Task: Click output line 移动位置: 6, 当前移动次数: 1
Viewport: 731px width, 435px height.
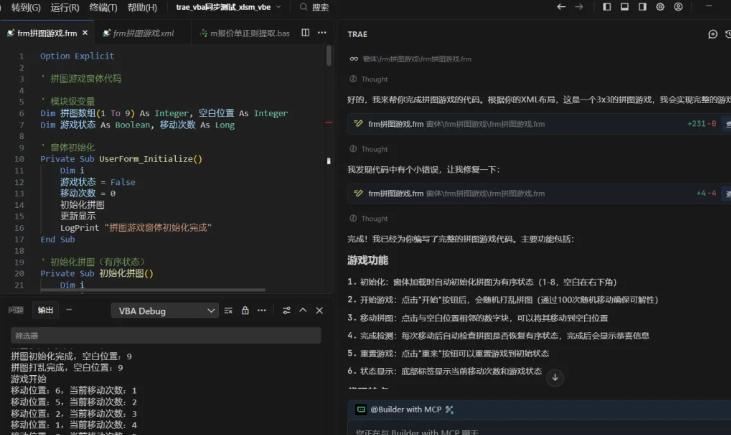Action: [74, 391]
